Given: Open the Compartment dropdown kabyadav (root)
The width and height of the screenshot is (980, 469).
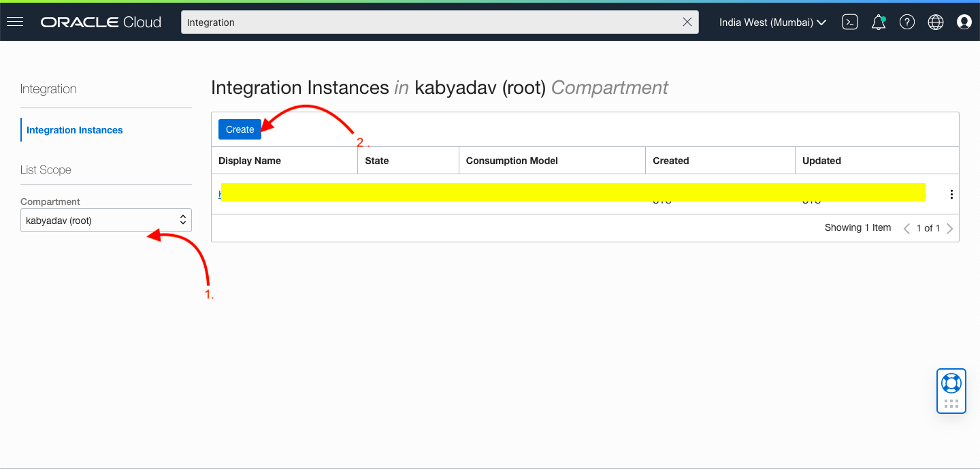Looking at the screenshot, I should click(x=105, y=220).
